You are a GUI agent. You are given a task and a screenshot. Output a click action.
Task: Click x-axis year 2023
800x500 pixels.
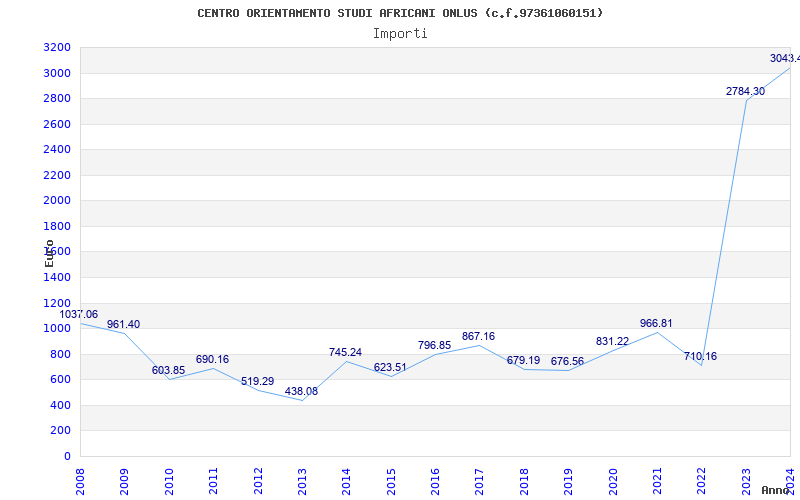[746, 482]
